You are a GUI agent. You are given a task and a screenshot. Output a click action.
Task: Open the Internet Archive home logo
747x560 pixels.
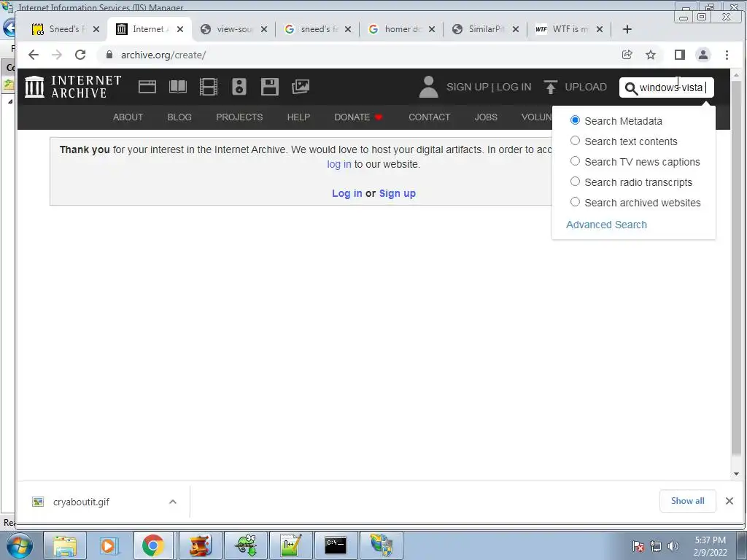click(73, 87)
